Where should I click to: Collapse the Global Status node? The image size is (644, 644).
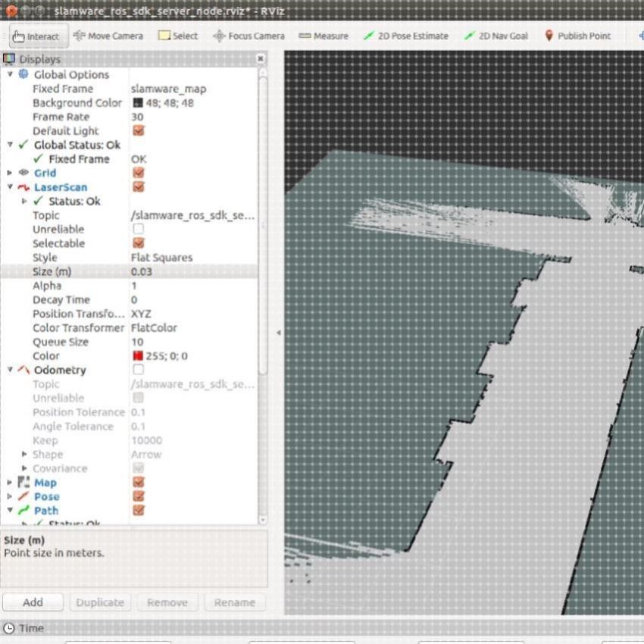click(10, 145)
